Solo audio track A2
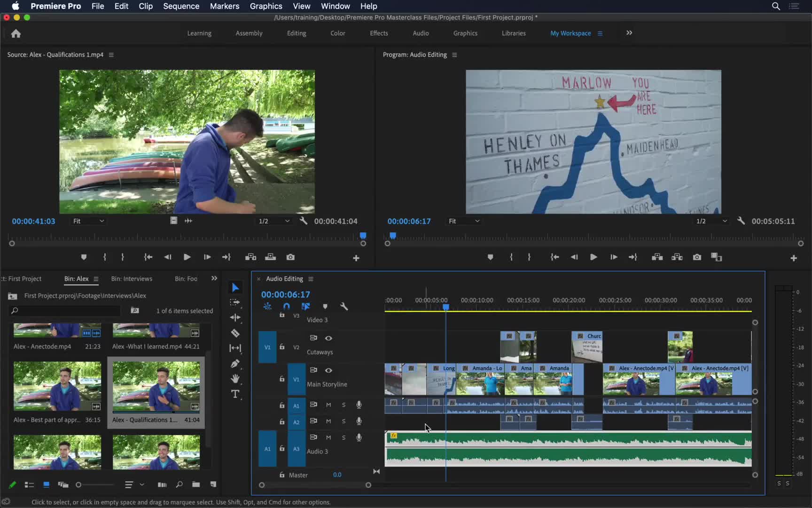This screenshot has height=508, width=812. (344, 421)
